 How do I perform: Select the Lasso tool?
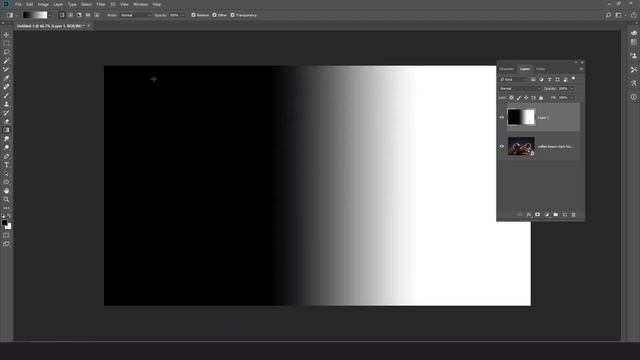coord(6,52)
